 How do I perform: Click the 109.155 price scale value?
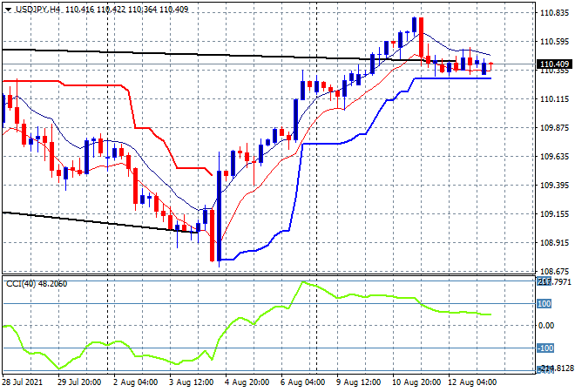[554, 213]
